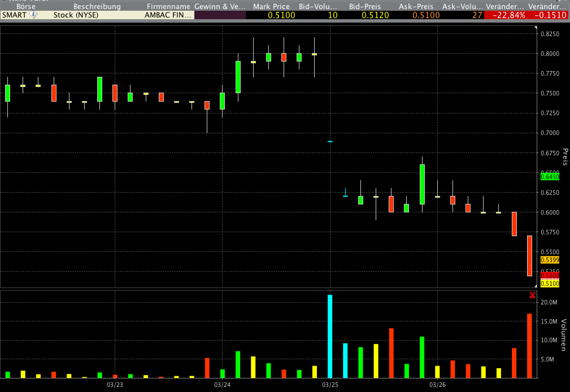Viewport: 570px width, 392px height.
Task: Click the 03/24 date label
Action: click(x=222, y=385)
